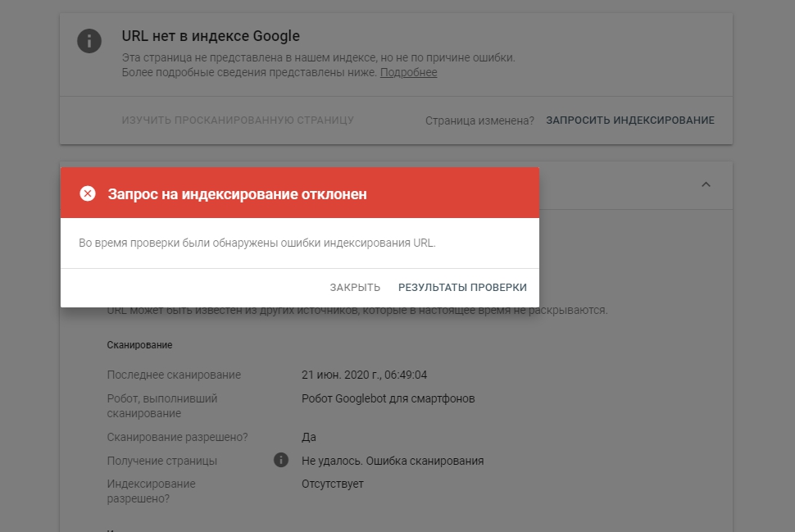Dismiss dialog with ЗАКРЫТЬ button
This screenshot has width=795, height=532.
coord(355,288)
